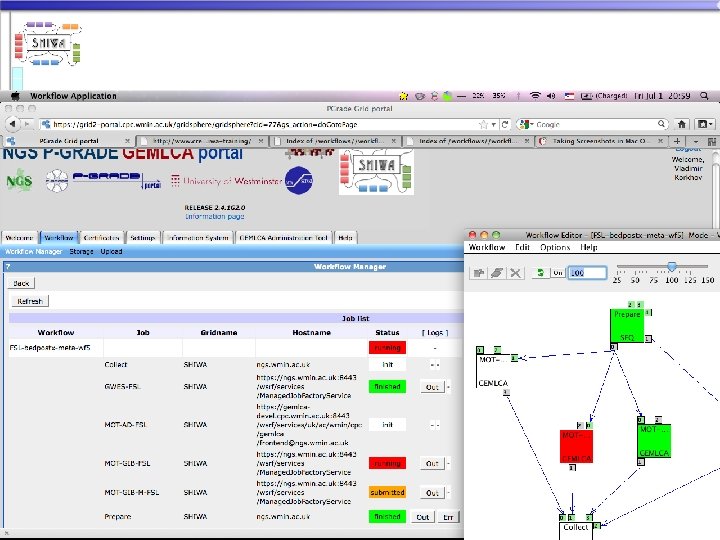The height and width of the screenshot is (540, 720).
Task: Click the orange submitted status of MOT-GIB-M-FSL
Action: click(x=387, y=492)
